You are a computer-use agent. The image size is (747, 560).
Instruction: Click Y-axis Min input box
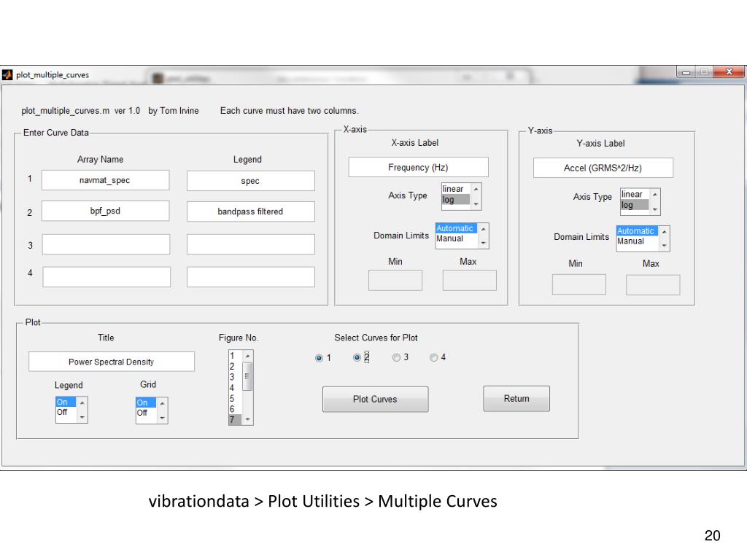(578, 284)
